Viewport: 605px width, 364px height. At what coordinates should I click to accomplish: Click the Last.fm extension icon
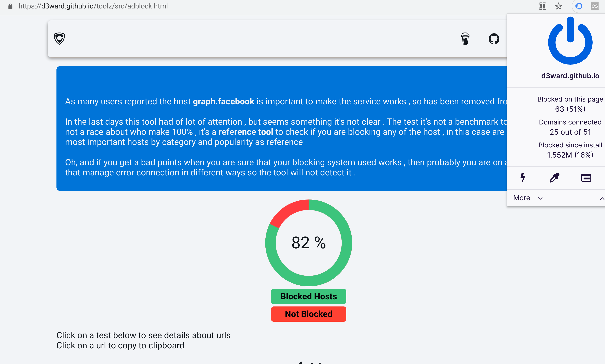(594, 6)
